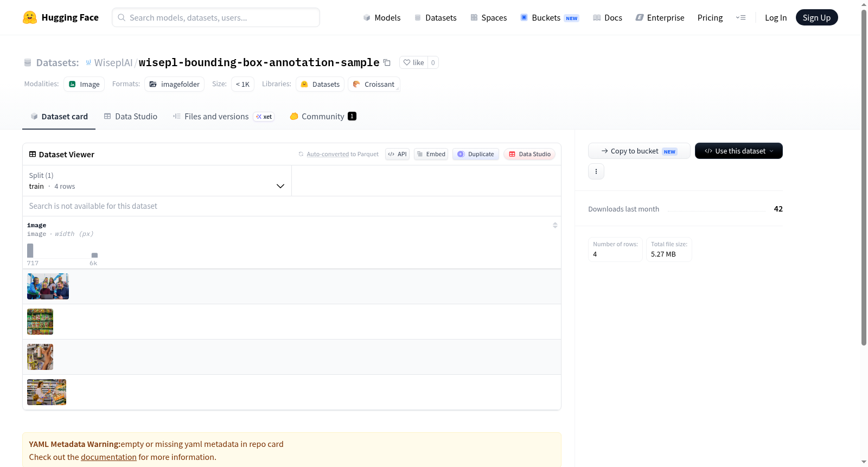Switch to Files and versions tab
The height and width of the screenshot is (467, 868).
[x=223, y=116]
